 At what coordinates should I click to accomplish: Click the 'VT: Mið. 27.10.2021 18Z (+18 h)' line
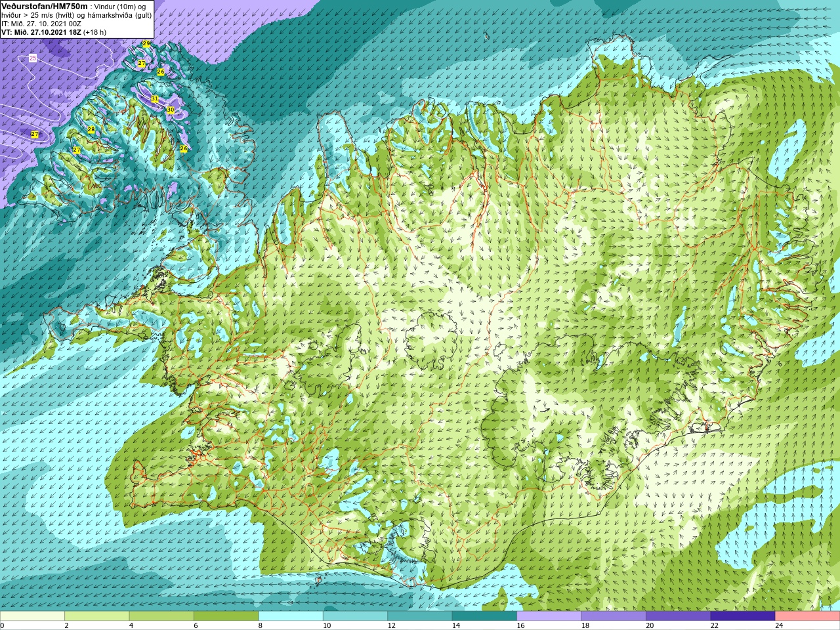coord(54,32)
